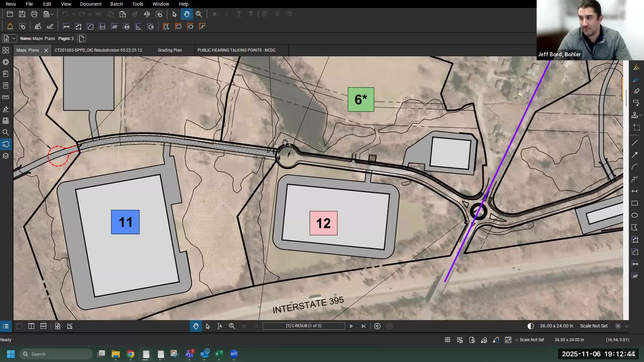This screenshot has height=362, width=644.
Task: Open the Layers panel icon
Action: coord(6,156)
